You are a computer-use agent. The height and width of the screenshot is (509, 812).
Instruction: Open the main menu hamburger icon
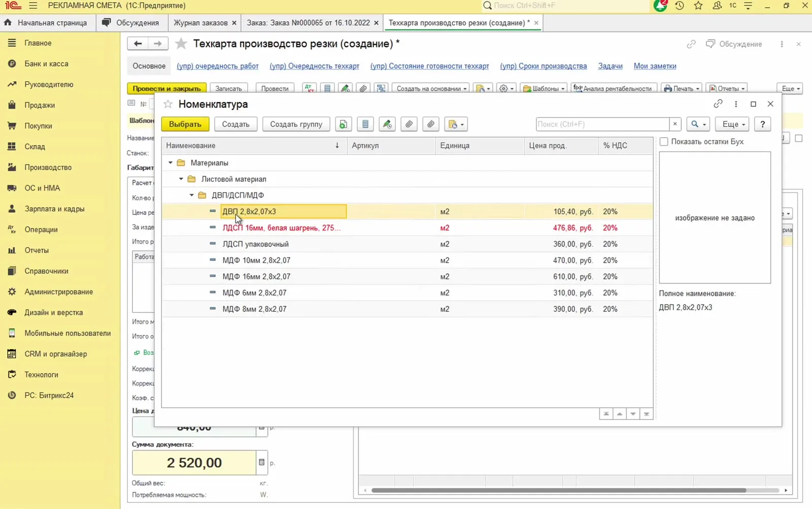tap(33, 6)
